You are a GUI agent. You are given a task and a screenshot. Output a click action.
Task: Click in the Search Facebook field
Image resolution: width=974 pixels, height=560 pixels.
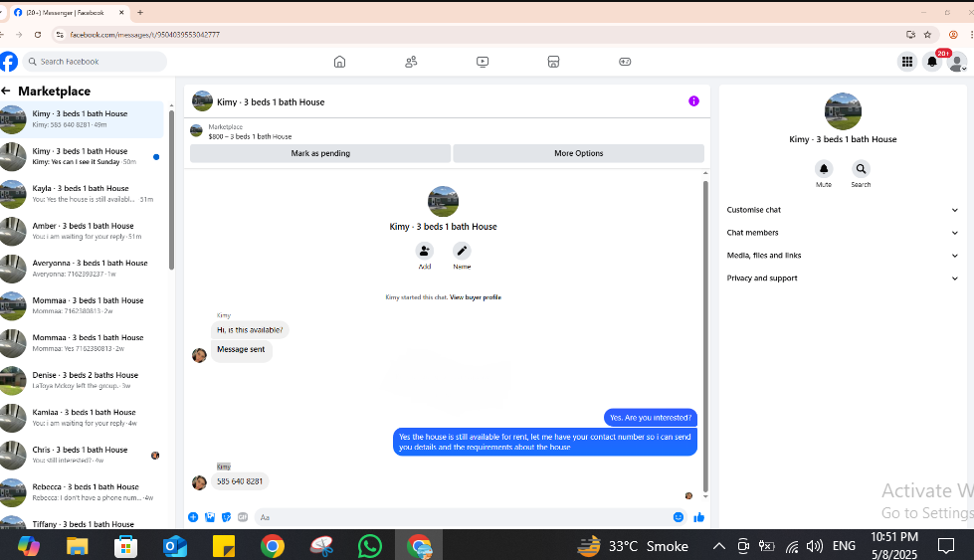[96, 62]
